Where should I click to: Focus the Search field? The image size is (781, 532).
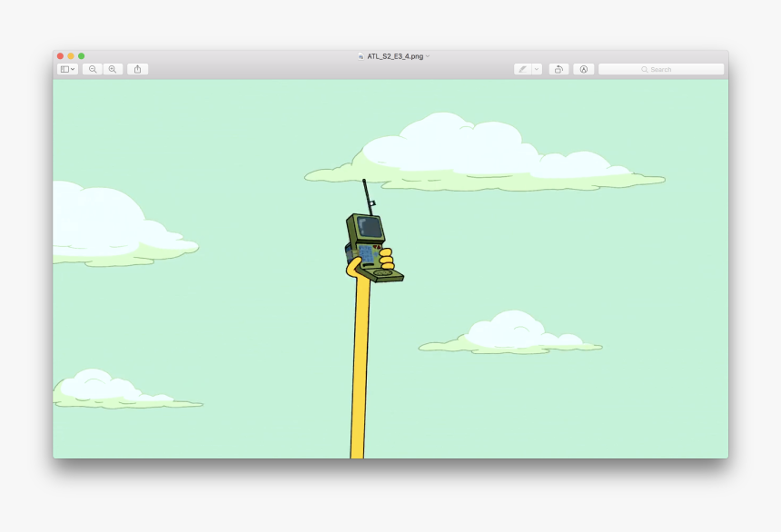click(x=661, y=69)
